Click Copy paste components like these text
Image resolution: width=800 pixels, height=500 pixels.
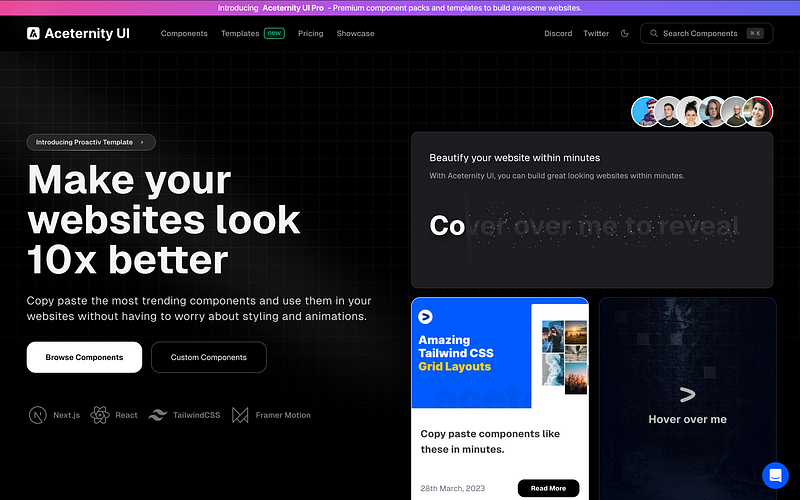click(490, 441)
